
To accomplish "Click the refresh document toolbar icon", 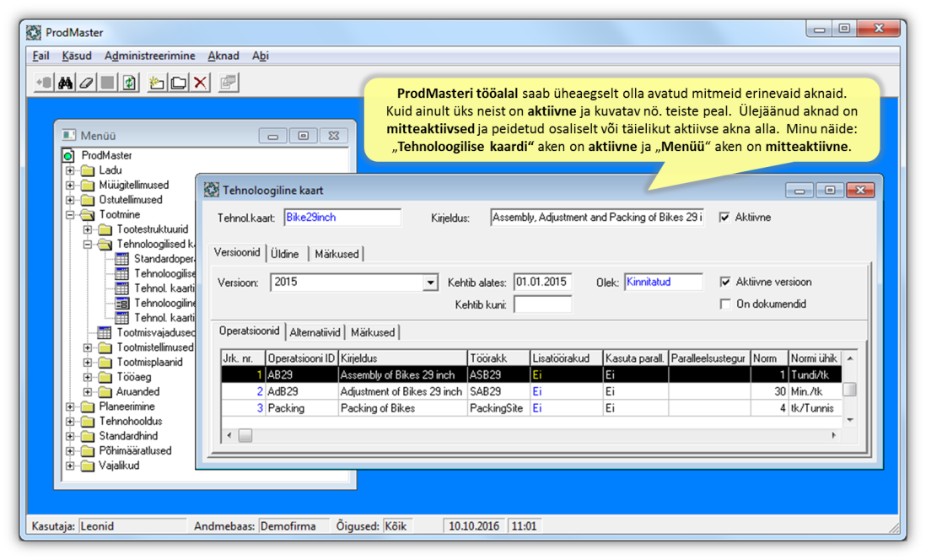I will (x=129, y=83).
